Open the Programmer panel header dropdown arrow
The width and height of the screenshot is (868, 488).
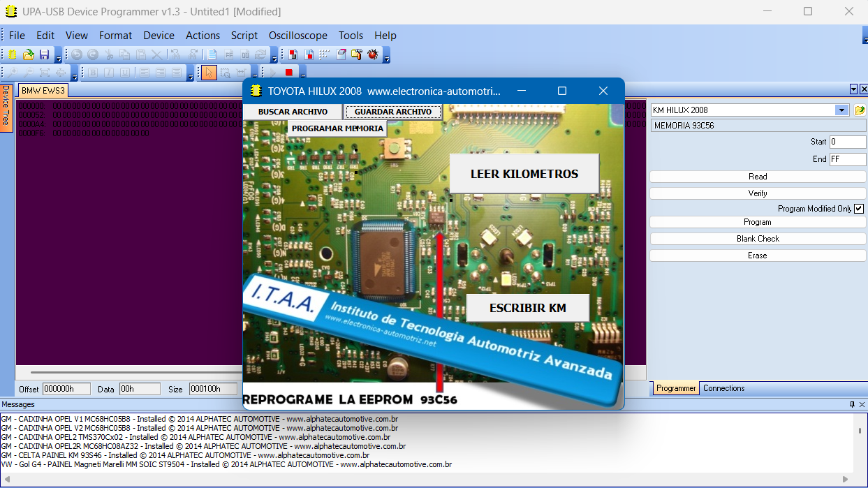[x=853, y=89]
